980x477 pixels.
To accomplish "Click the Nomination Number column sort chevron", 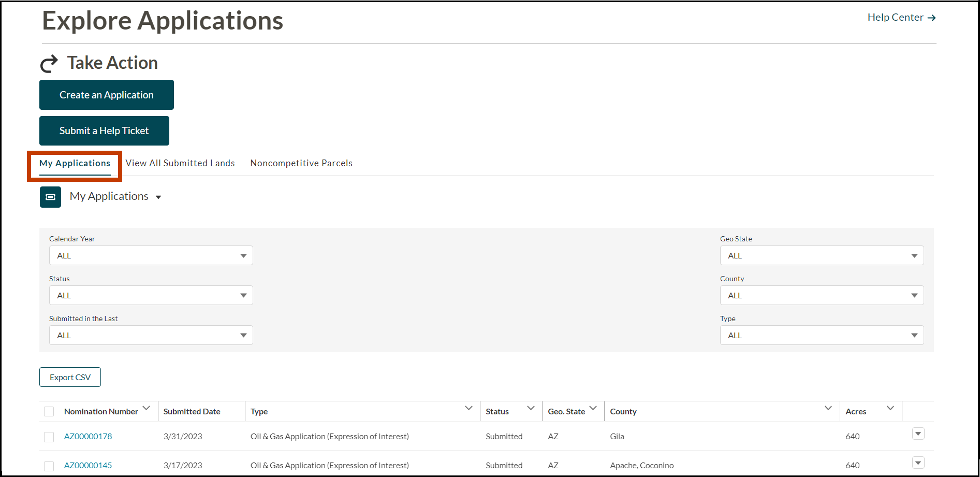I will [x=147, y=409].
